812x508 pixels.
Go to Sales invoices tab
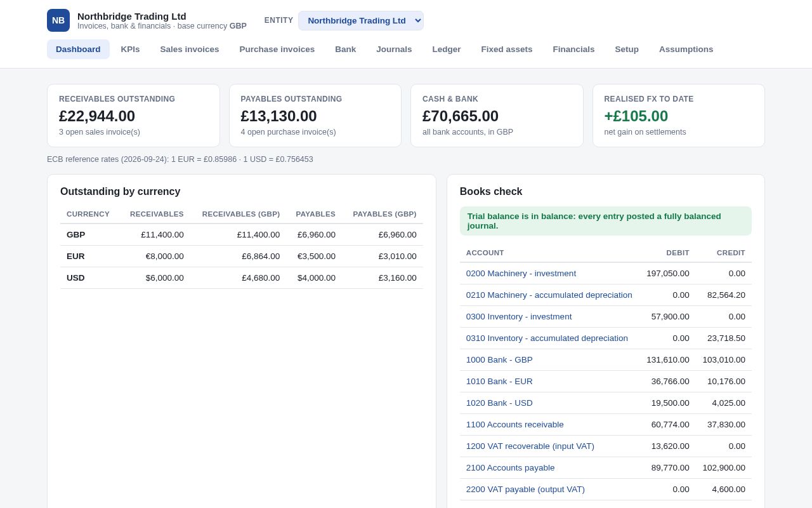(x=190, y=50)
